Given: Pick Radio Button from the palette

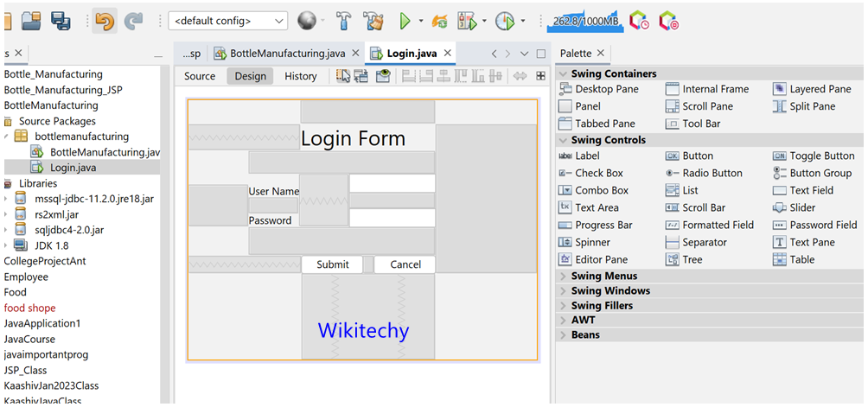Looking at the screenshot, I should coord(712,173).
